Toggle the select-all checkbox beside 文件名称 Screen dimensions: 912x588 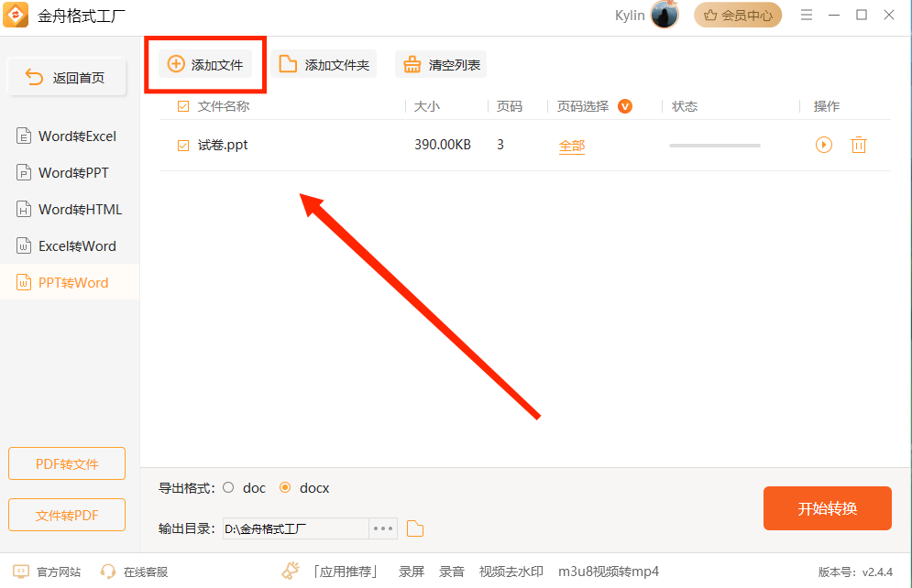(x=183, y=106)
